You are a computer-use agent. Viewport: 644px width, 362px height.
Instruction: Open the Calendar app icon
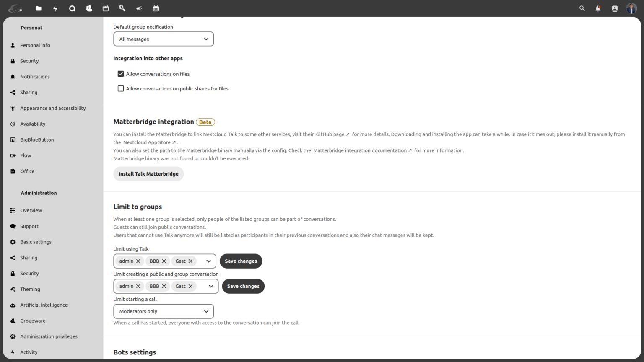click(x=105, y=8)
